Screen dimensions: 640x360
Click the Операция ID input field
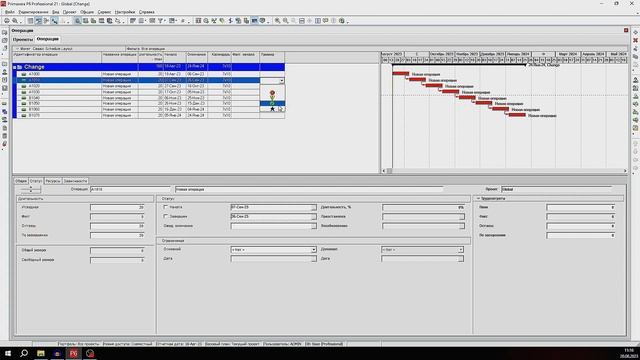point(130,189)
